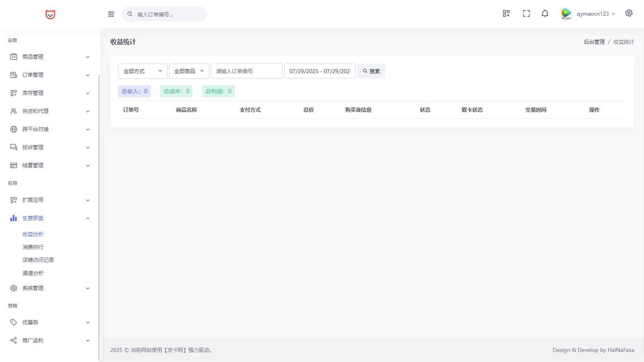Click the hamburger menu toggle icon
This screenshot has height=362, width=644.
click(x=111, y=14)
